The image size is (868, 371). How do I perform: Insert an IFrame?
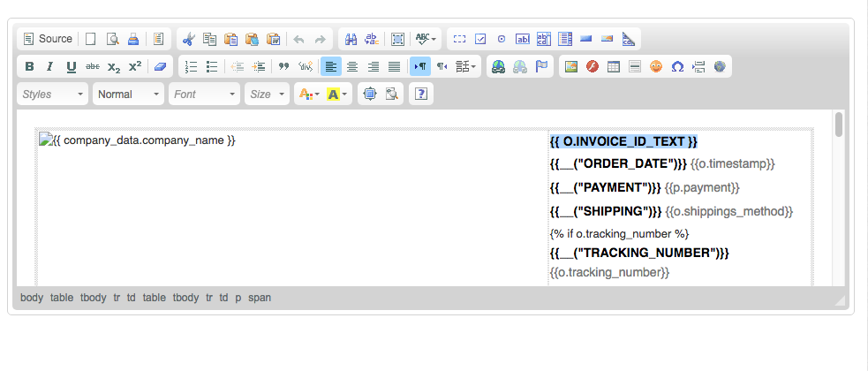click(x=719, y=66)
